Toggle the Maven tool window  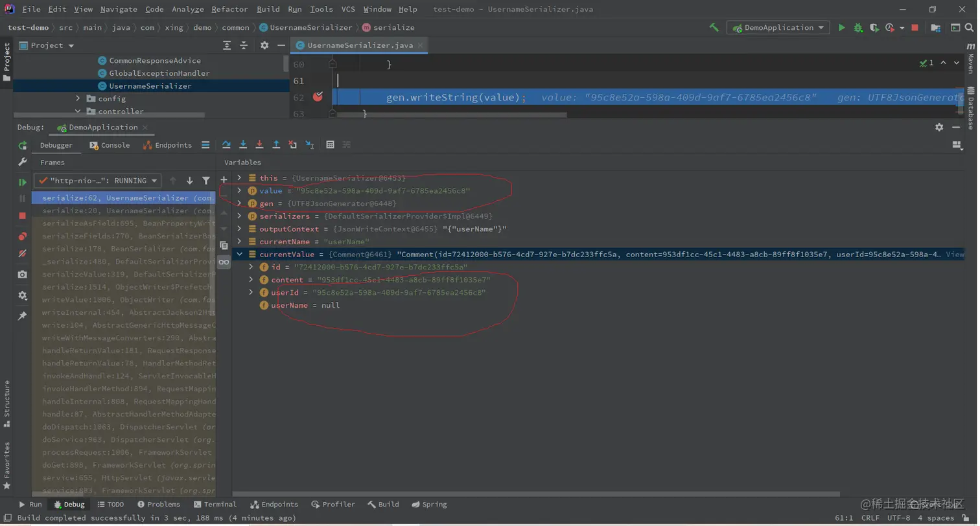pyautogui.click(x=971, y=59)
